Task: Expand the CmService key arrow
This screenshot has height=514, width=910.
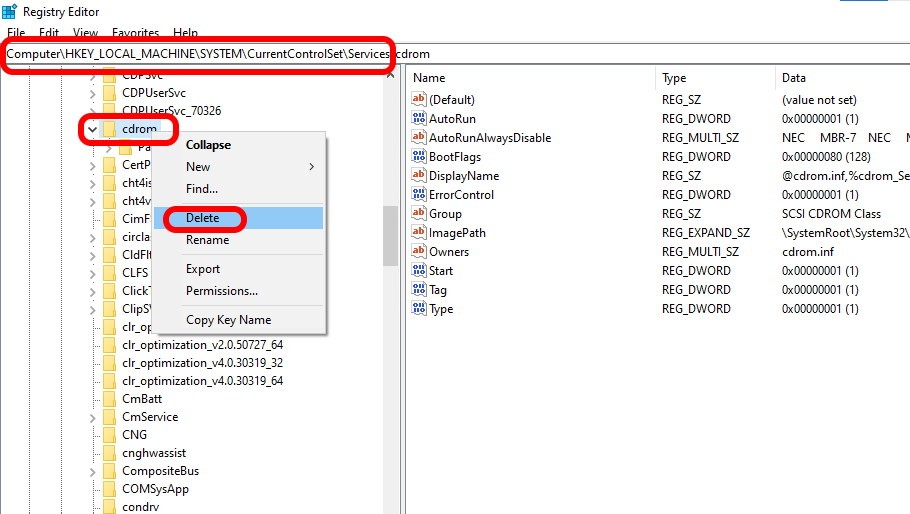Action: [x=92, y=417]
